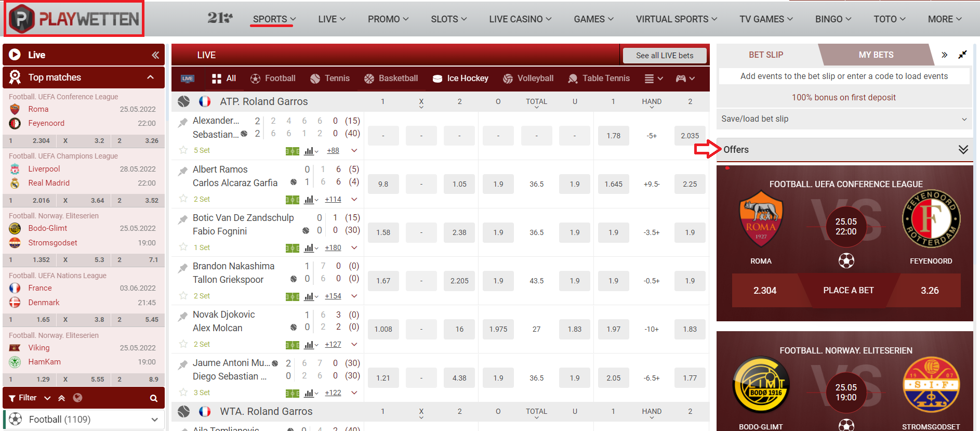Open the more sports list dropdown
Image resolution: width=980 pixels, height=431 pixels.
coord(654,79)
